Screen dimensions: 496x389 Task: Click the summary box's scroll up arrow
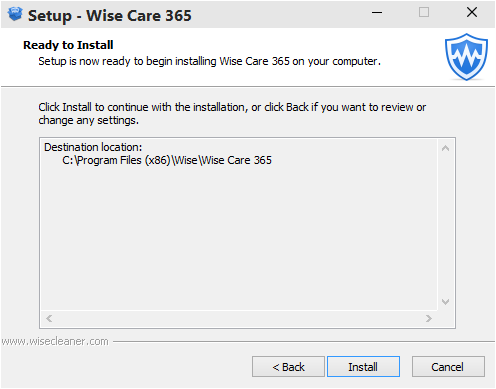pyautogui.click(x=445, y=148)
